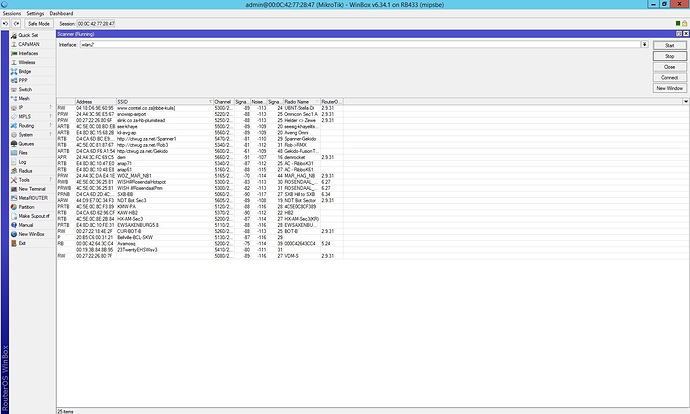Click the Stop button in the Scanner
The width and height of the screenshot is (690, 414).
click(669, 56)
